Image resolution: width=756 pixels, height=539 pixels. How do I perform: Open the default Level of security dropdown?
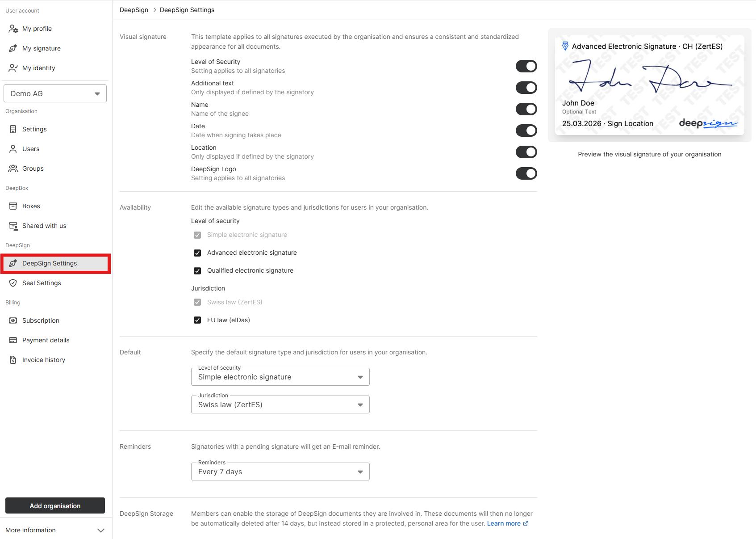click(280, 377)
